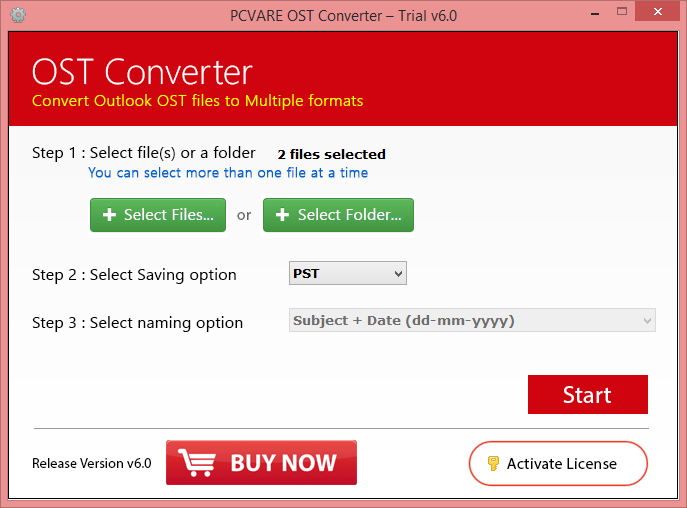Click the Select Folder button
The height and width of the screenshot is (508, 687).
[x=338, y=215]
